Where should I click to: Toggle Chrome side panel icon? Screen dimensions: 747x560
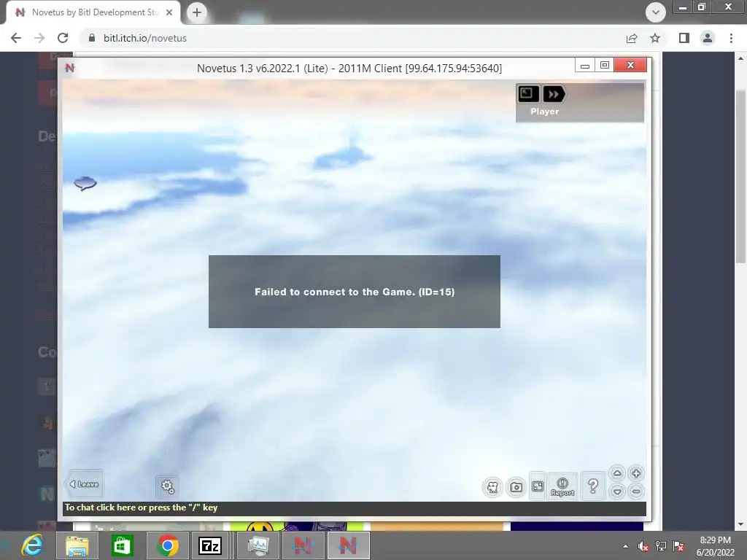[x=684, y=38]
